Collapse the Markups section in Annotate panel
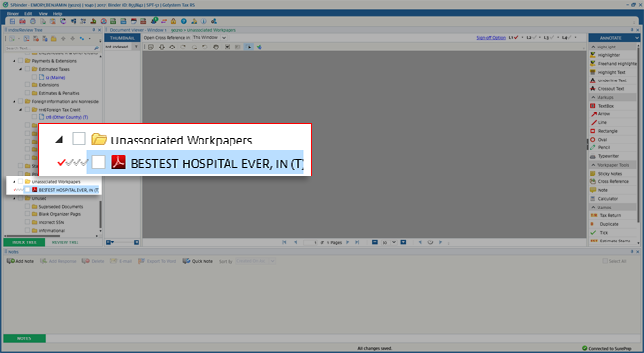 pos(593,98)
